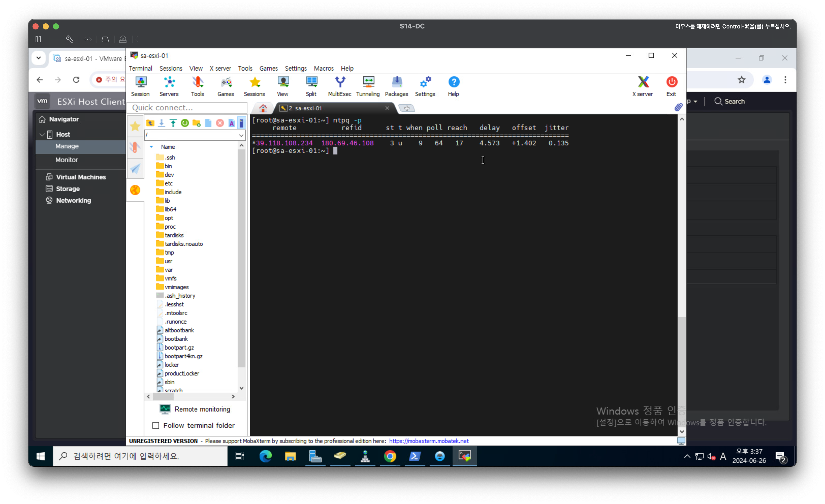
Task: Open the Macros menu
Action: point(323,68)
